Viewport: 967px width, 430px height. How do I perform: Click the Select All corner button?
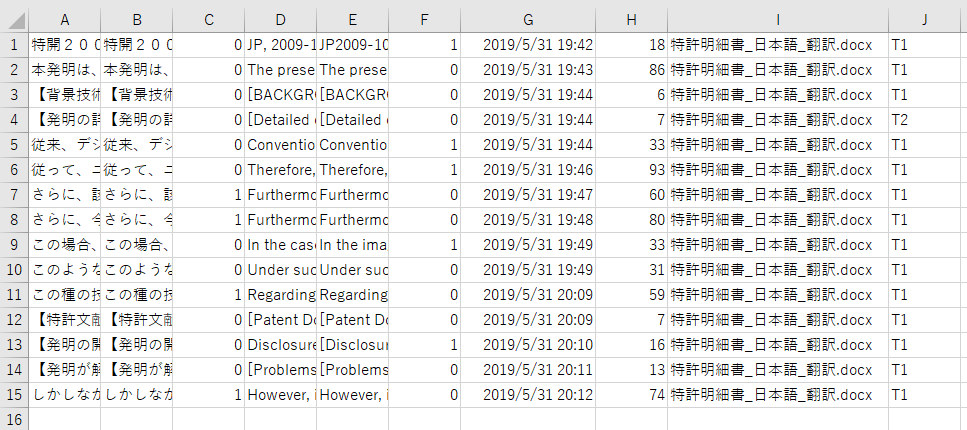click(x=14, y=20)
